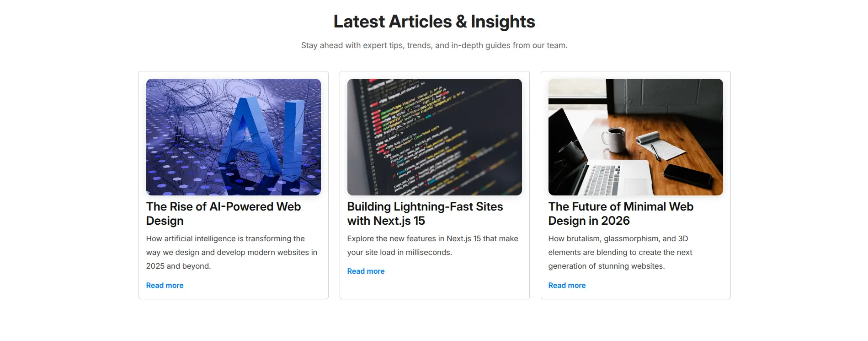The width and height of the screenshot is (868, 341).
Task: Open the article "Building Lightning-Fast Sites with Next.js 15"
Action: (x=425, y=213)
